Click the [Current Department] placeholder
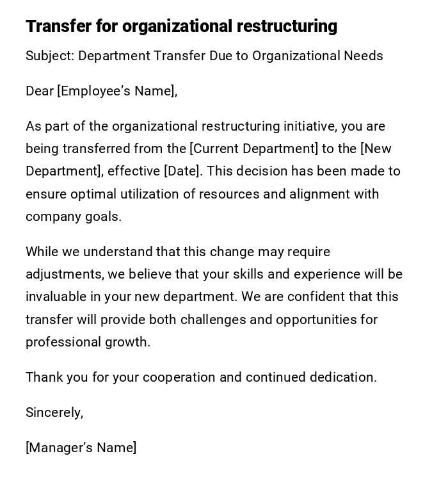Image resolution: width=448 pixels, height=488 pixels. point(253,149)
